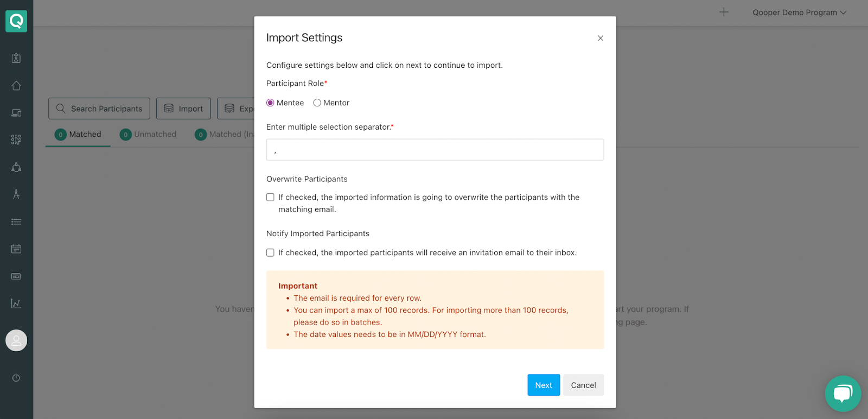Click the 'Notify Imported Participants' heading
The image size is (868, 419).
tap(318, 233)
